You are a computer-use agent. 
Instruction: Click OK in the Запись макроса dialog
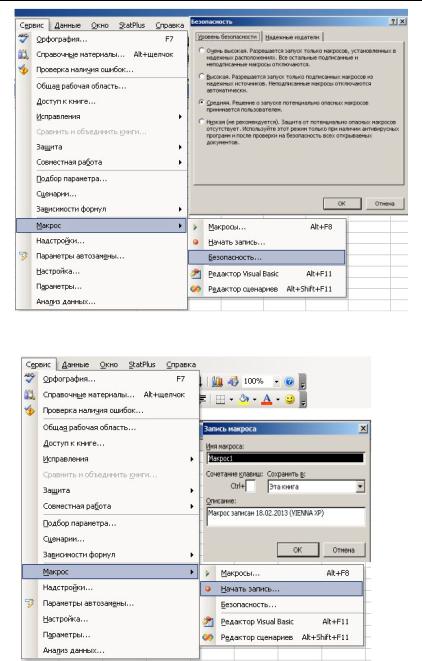pyautogui.click(x=298, y=550)
